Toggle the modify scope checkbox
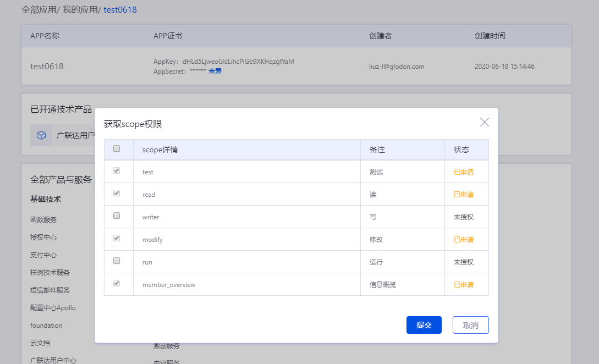Image resolution: width=599 pixels, height=364 pixels. [117, 239]
